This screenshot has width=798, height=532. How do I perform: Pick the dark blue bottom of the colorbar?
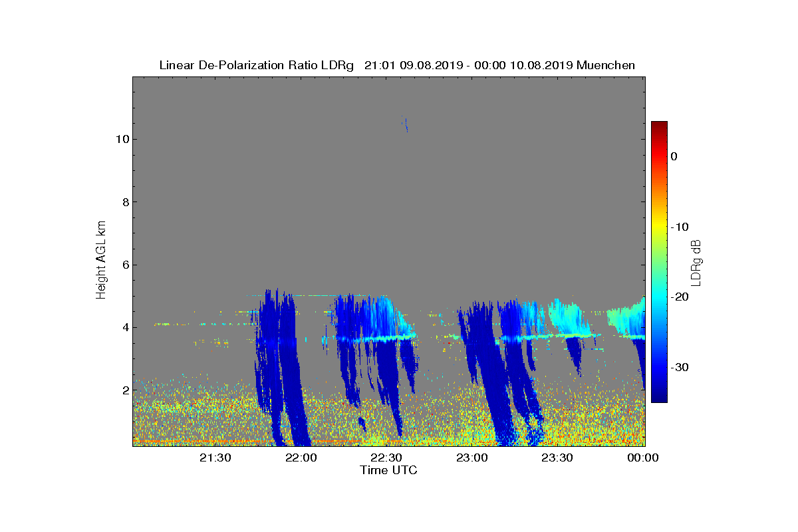[659, 398]
